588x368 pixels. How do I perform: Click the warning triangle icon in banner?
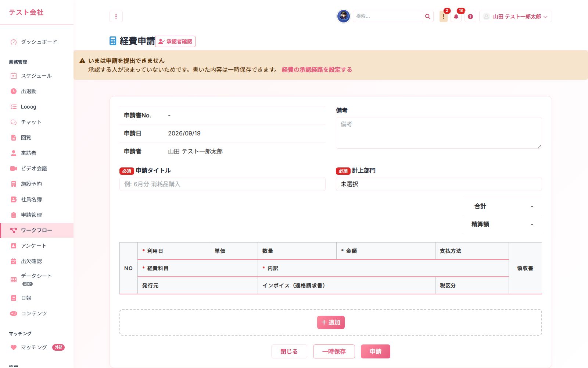click(x=82, y=61)
